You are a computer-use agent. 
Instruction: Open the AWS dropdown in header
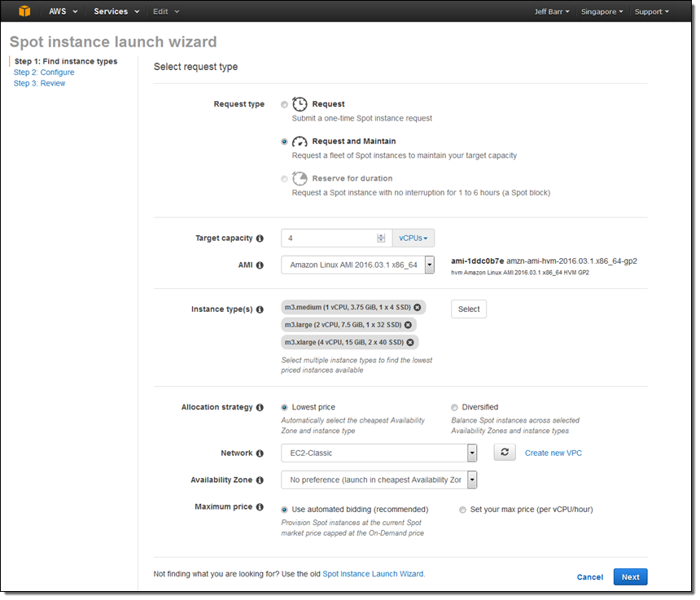click(63, 11)
